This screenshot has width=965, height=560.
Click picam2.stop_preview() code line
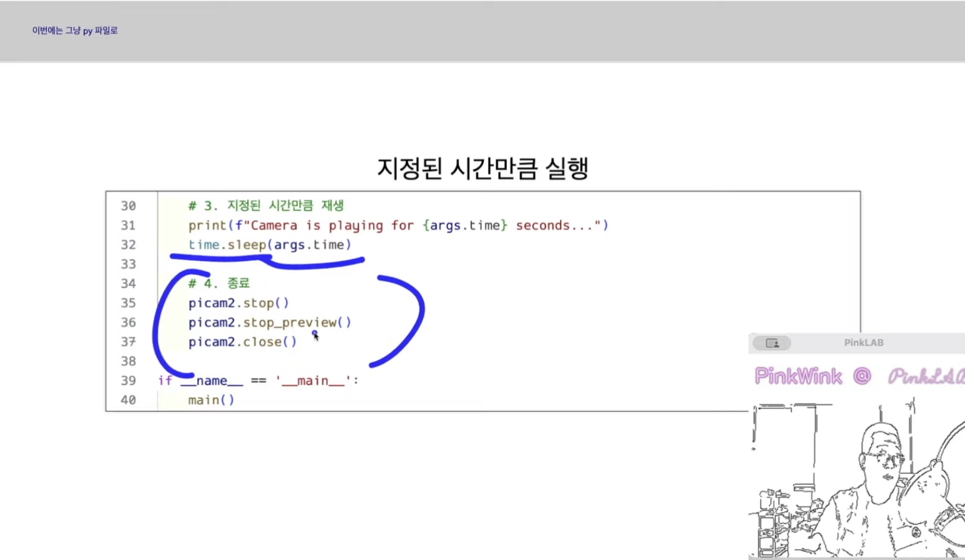coord(270,322)
